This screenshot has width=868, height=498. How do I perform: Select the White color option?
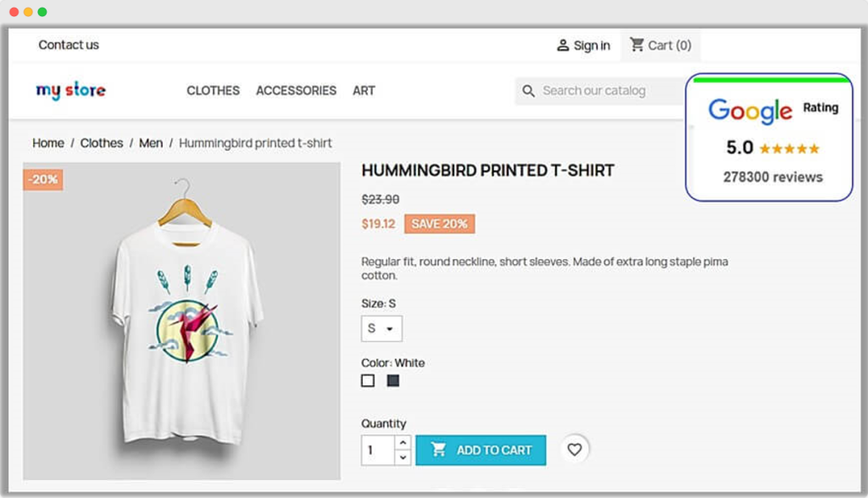coord(368,381)
